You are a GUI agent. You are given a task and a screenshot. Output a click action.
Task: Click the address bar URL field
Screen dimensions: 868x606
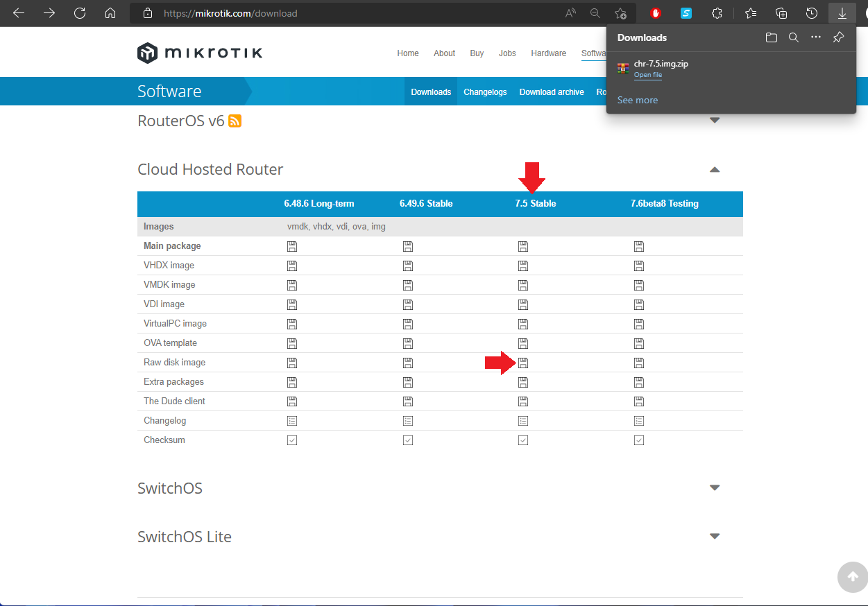tap(347, 13)
